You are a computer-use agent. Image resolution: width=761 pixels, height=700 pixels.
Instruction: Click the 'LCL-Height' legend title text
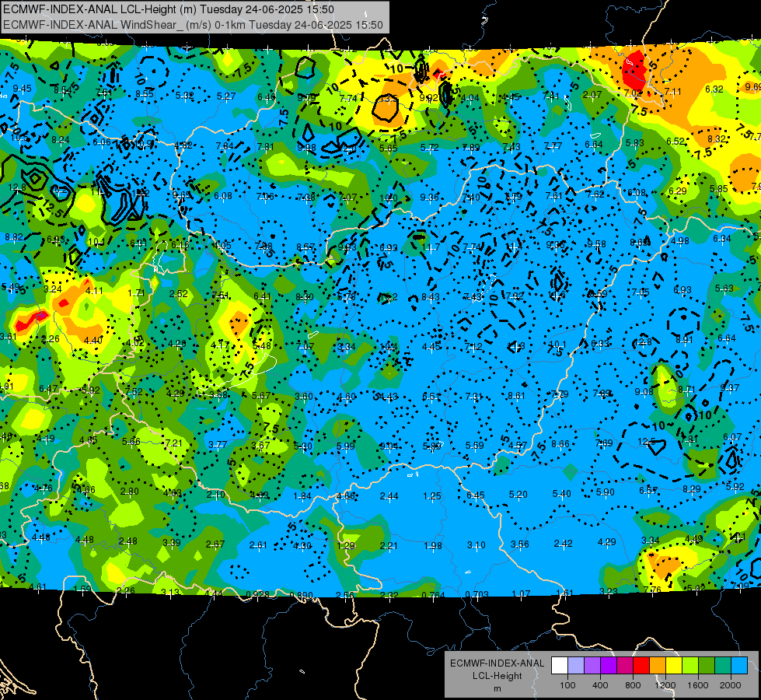[497, 676]
